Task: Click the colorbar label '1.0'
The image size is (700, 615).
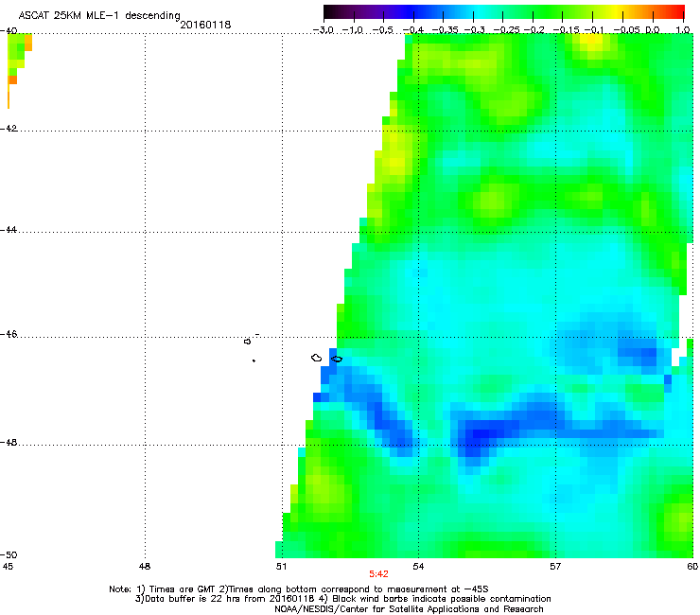Action: point(683,30)
